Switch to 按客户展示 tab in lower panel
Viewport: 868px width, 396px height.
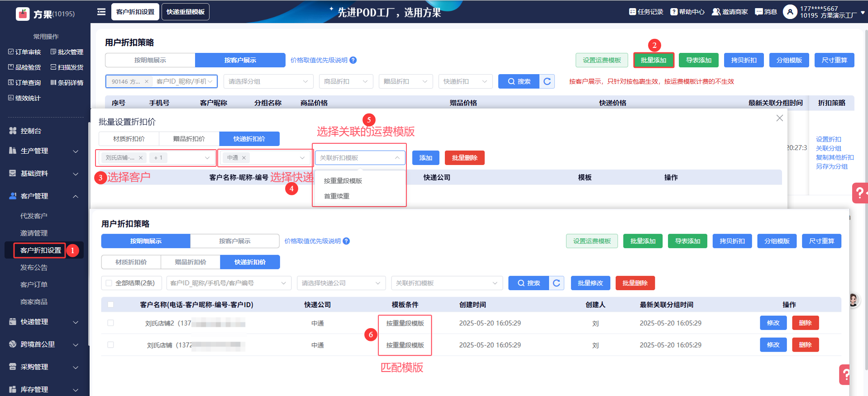[234, 241]
